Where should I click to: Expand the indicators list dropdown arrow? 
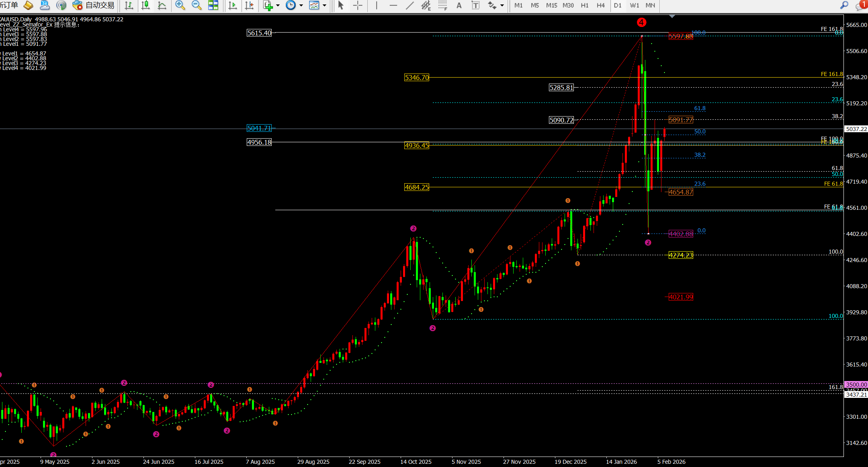(278, 5)
